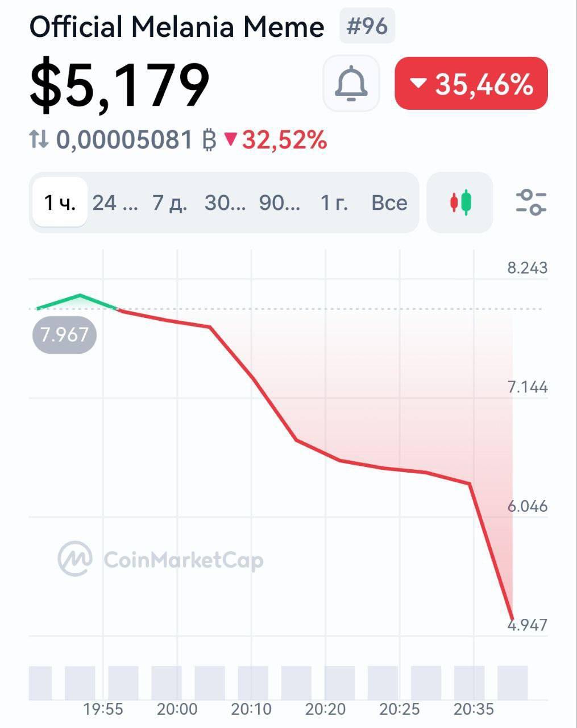Switch to 7 д. timeframe
The image size is (577, 728).
(x=169, y=202)
